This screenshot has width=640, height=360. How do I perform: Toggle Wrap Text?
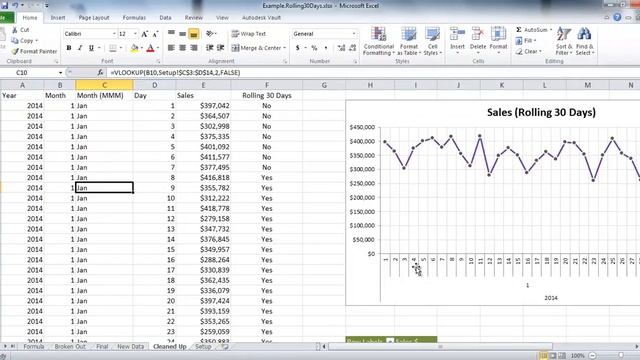coord(249,34)
